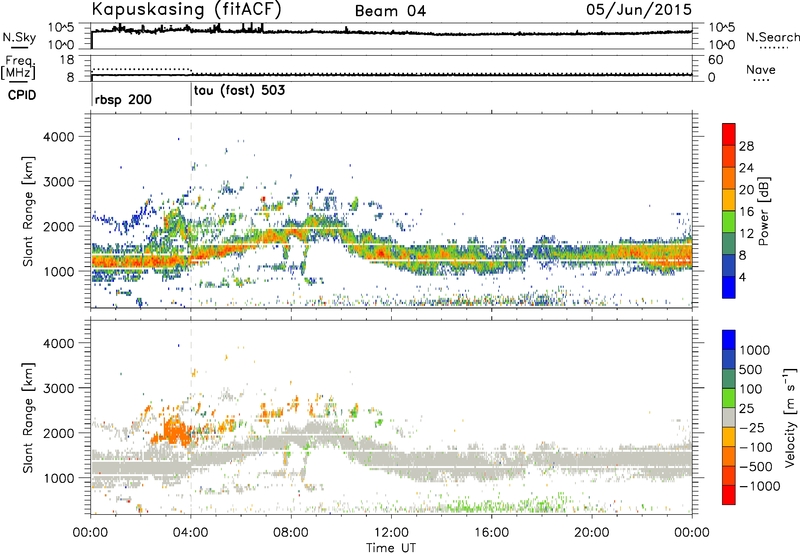
Task: Click the '60' Nave axis tick
Action: pyautogui.click(x=715, y=60)
